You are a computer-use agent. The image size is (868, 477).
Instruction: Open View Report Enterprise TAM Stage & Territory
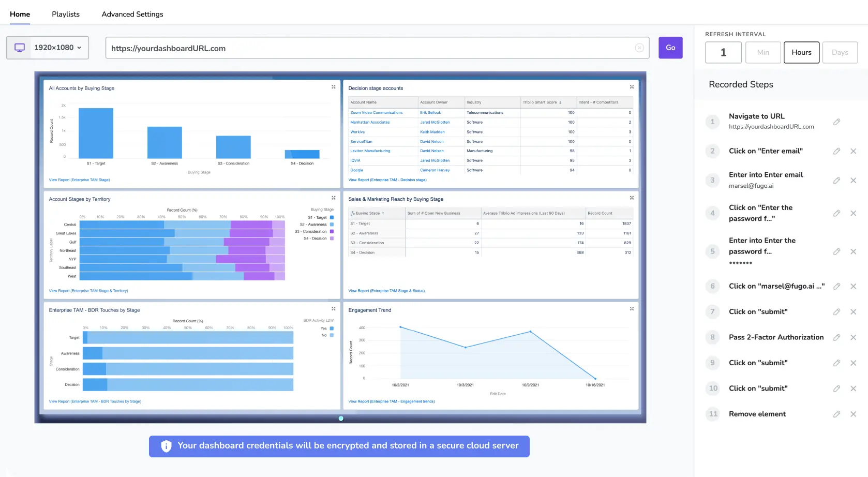(x=88, y=291)
